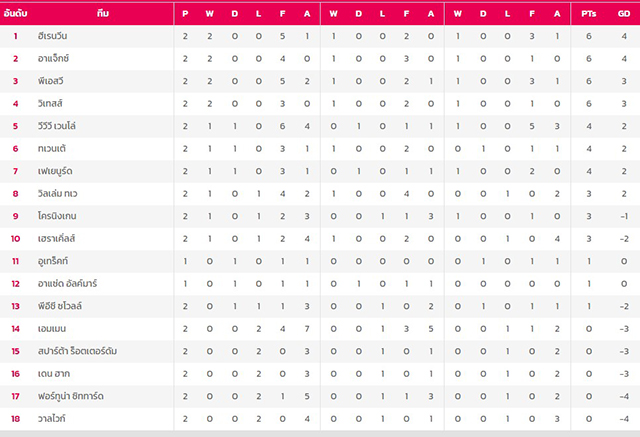Click the อันดับ rank column header
Viewport: 640px width, 437px height.
[x=15, y=13]
